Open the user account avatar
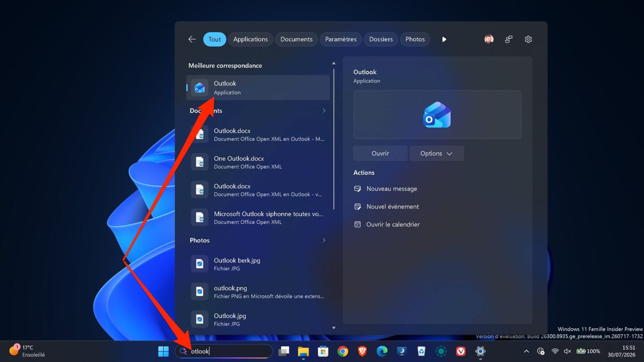 coord(489,39)
